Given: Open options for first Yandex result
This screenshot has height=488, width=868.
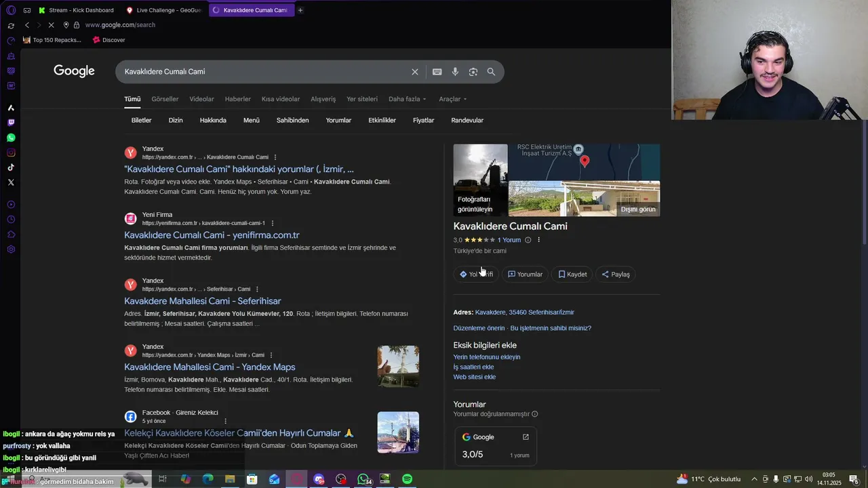Looking at the screenshot, I should [x=275, y=157].
